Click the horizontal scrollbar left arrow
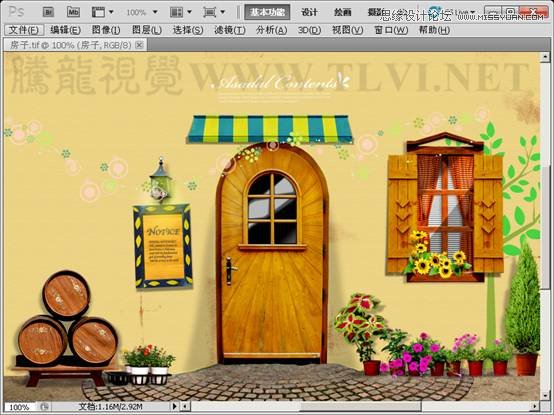This screenshot has height=415, width=554. click(x=186, y=407)
